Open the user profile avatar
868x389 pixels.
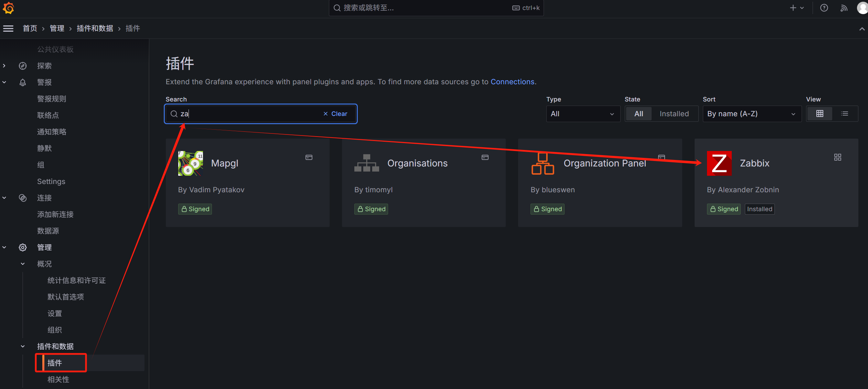click(x=862, y=8)
